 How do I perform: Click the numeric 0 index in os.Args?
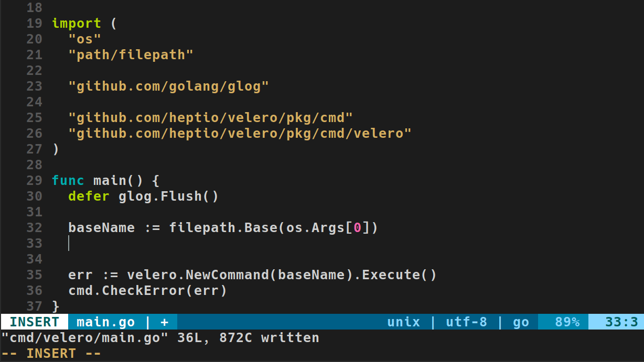tap(357, 228)
